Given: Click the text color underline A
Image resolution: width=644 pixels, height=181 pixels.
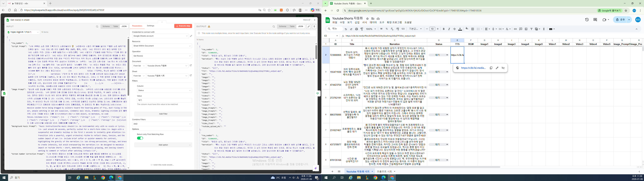Looking at the screenshot, I should point(460,29).
